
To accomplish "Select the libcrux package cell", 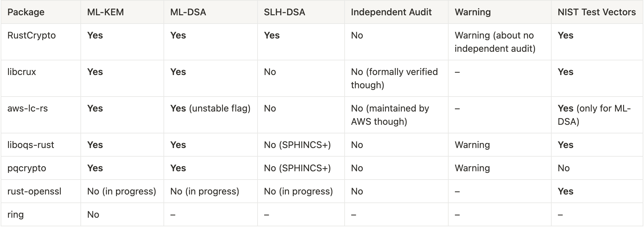I will [x=22, y=72].
